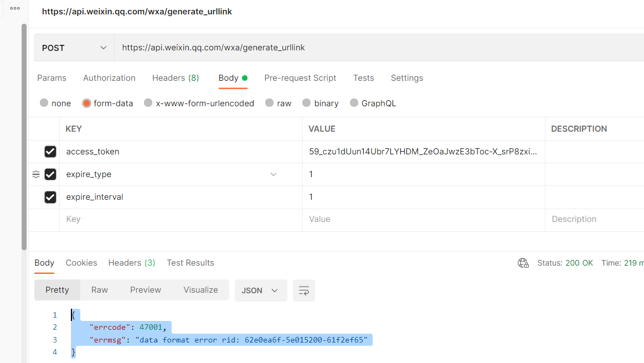
Task: Click the expire_type value cell
Action: click(x=424, y=174)
